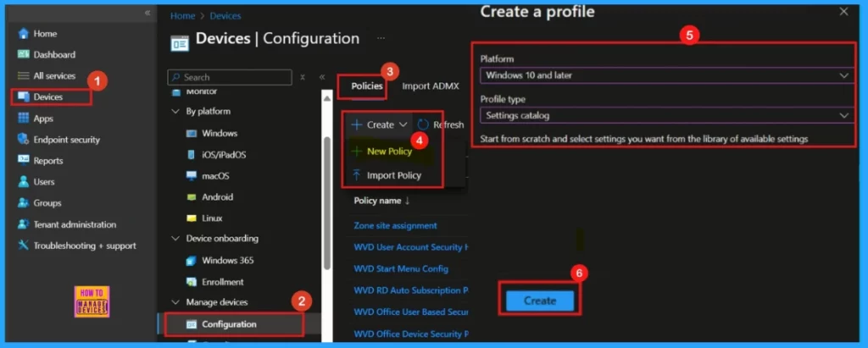
Task: Open WVD Office Device Security policy
Action: (411, 334)
